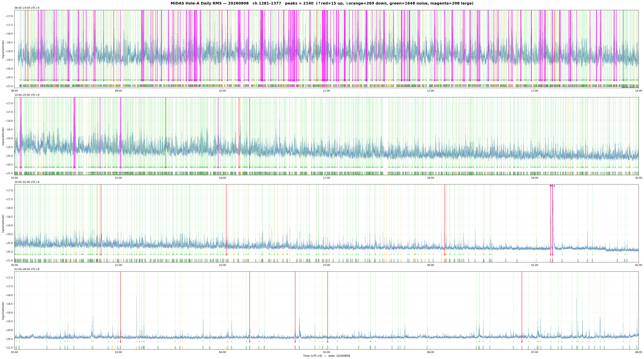Click the orange peak label 2058

coord(537,260)
